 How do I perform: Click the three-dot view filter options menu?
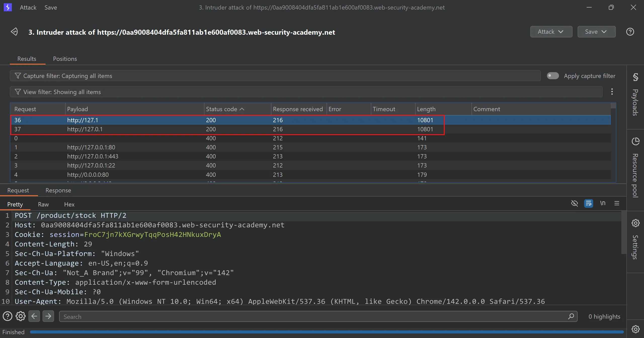click(x=612, y=92)
